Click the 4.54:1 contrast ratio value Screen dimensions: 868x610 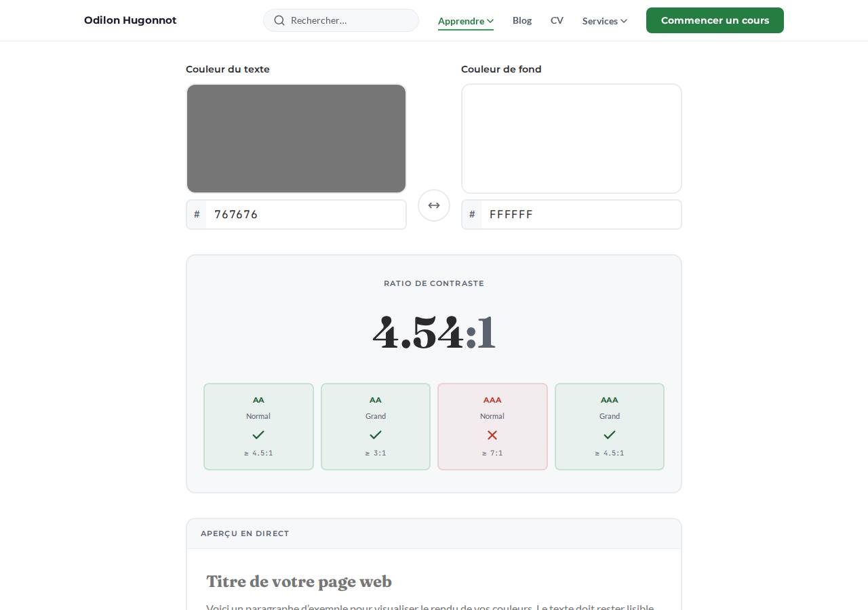[x=434, y=332]
